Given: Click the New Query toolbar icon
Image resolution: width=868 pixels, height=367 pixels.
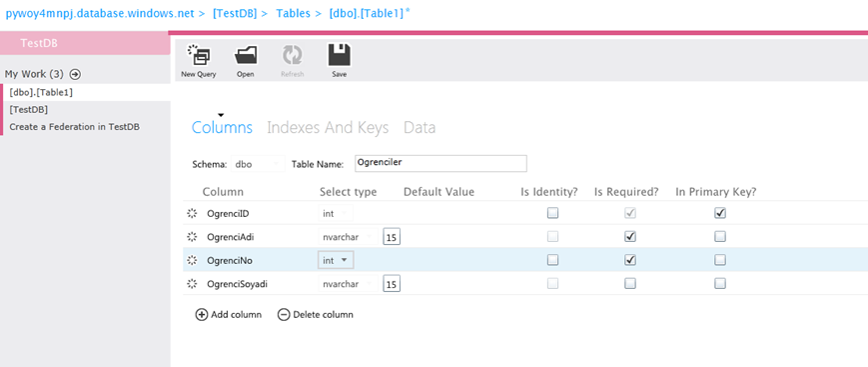Looking at the screenshot, I should click(x=198, y=55).
